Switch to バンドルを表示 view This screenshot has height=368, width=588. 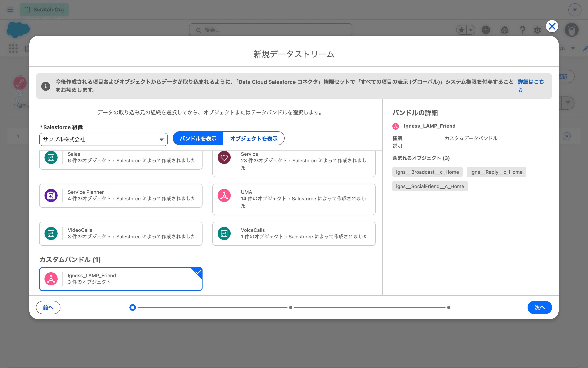click(x=198, y=138)
